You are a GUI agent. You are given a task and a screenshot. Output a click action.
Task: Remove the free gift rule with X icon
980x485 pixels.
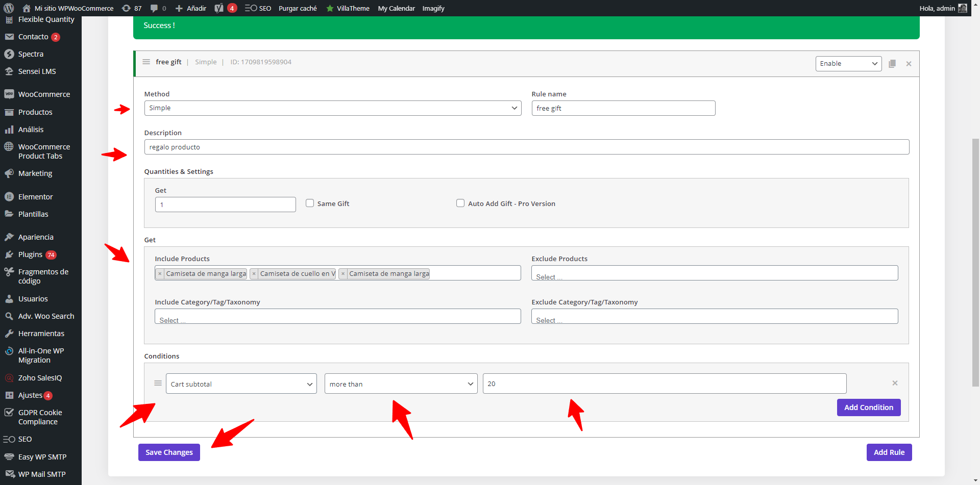[x=909, y=64]
